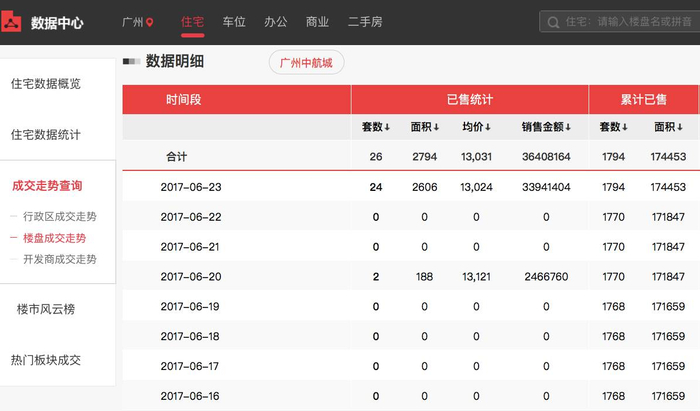Open 楼市风云榜 in the sidebar
Viewport: 700px width, 411px height.
(x=46, y=309)
